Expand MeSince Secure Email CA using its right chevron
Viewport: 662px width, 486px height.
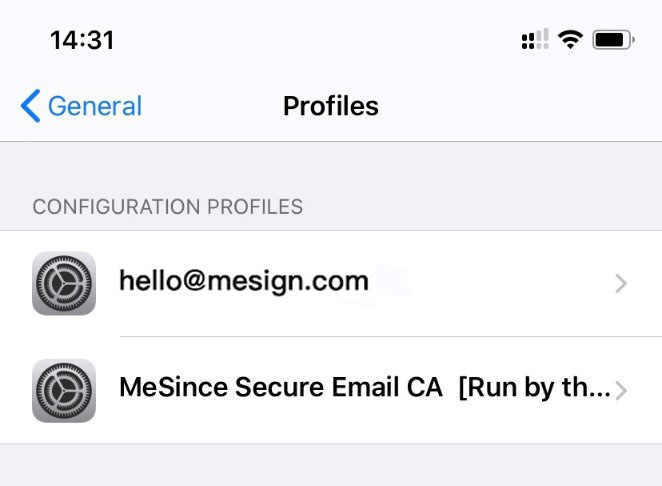point(621,391)
